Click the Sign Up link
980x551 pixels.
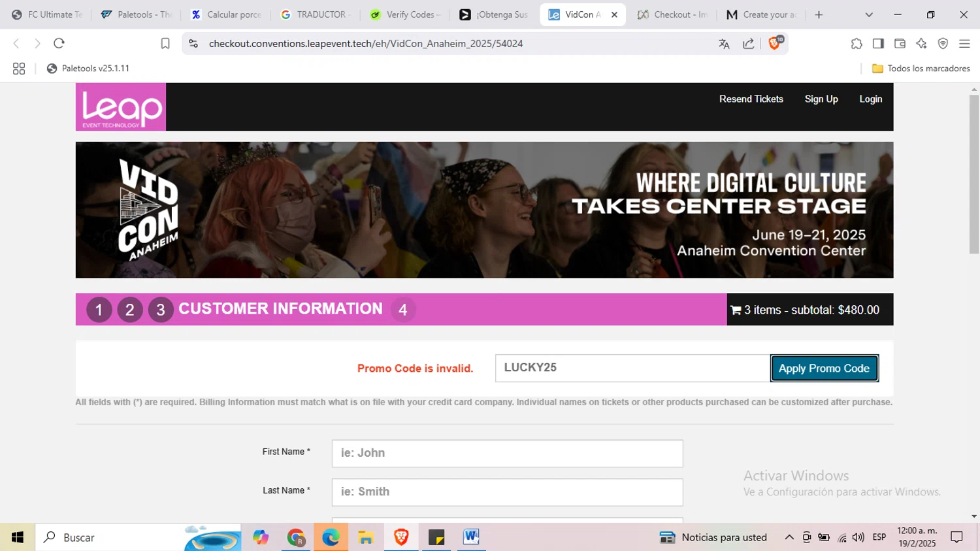(x=821, y=99)
